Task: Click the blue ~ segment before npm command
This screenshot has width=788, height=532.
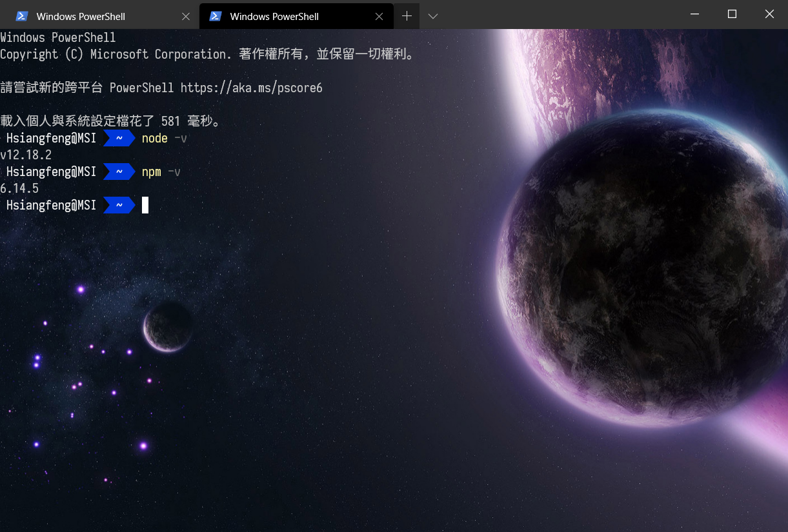Action: coord(119,172)
